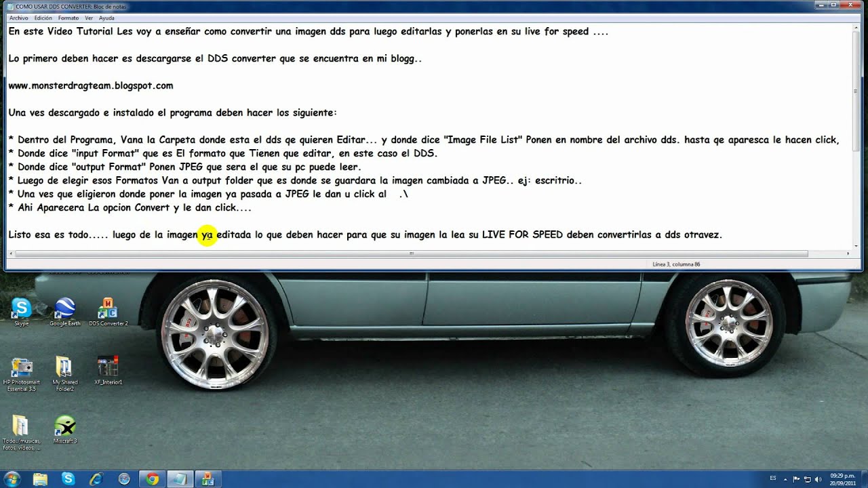The image size is (868, 488).
Task: Open the Ver menu
Action: coord(89,18)
